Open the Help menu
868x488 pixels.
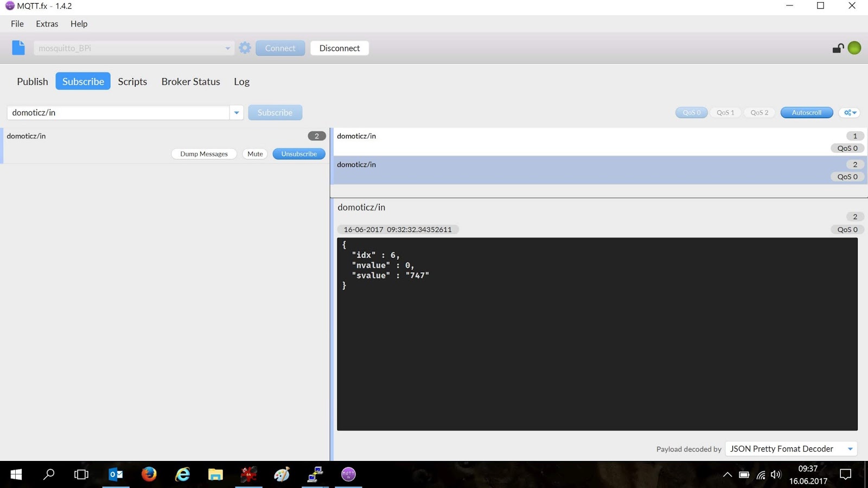pos(79,24)
